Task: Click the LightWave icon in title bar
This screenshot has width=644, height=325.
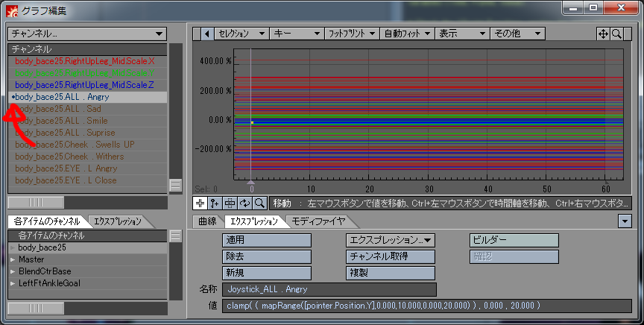Action: tap(12, 10)
